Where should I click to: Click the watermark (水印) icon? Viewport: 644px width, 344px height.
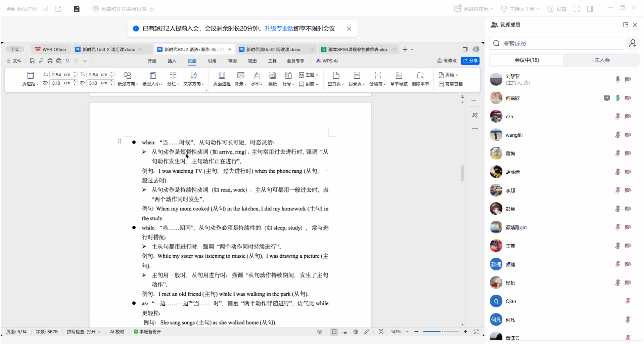pos(257,76)
